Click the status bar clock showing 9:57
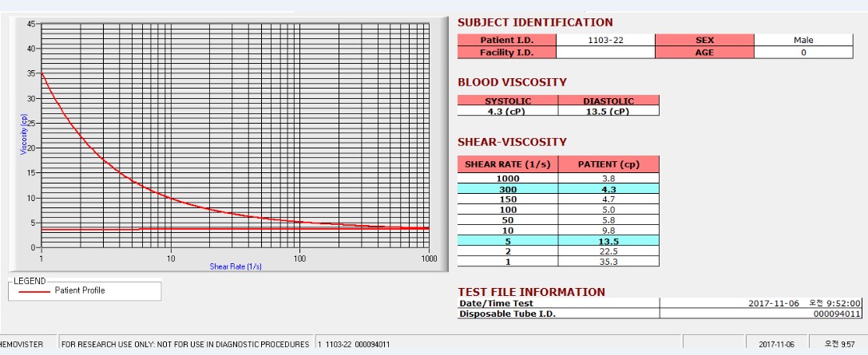 838,344
